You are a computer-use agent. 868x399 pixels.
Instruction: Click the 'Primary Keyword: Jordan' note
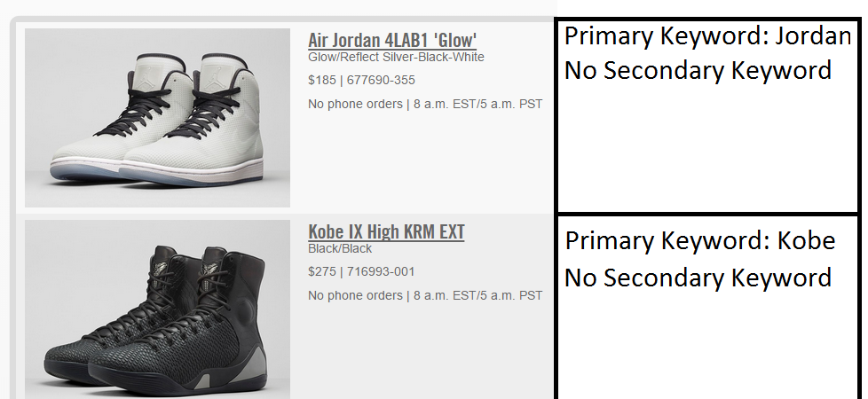click(707, 36)
